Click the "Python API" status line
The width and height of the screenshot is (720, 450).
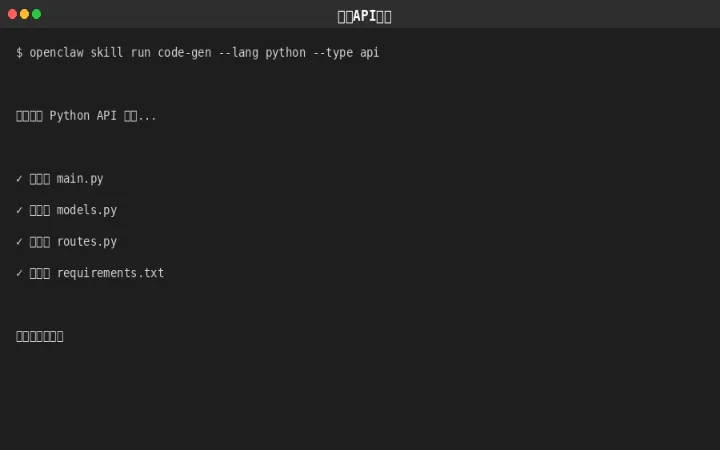pos(86,116)
